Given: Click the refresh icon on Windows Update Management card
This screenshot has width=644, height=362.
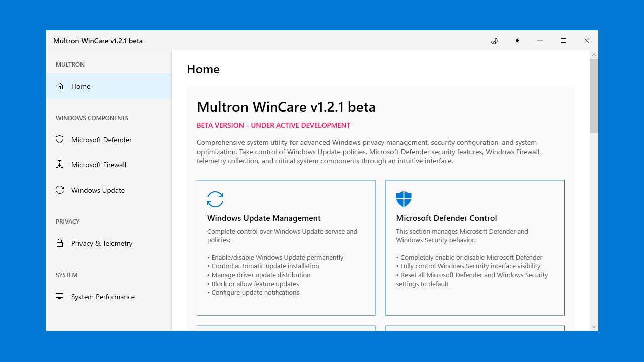Looking at the screenshot, I should 215,199.
